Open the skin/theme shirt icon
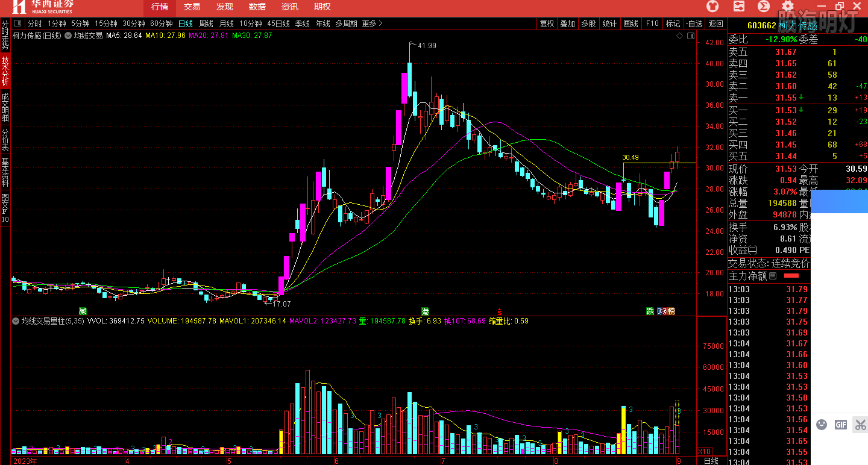The image size is (868, 465). pyautogui.click(x=713, y=7)
